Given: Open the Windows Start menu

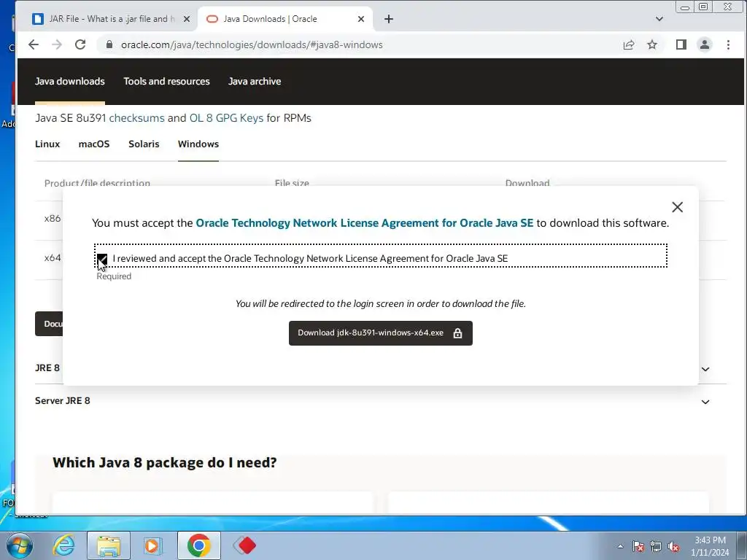Looking at the screenshot, I should [x=19, y=545].
